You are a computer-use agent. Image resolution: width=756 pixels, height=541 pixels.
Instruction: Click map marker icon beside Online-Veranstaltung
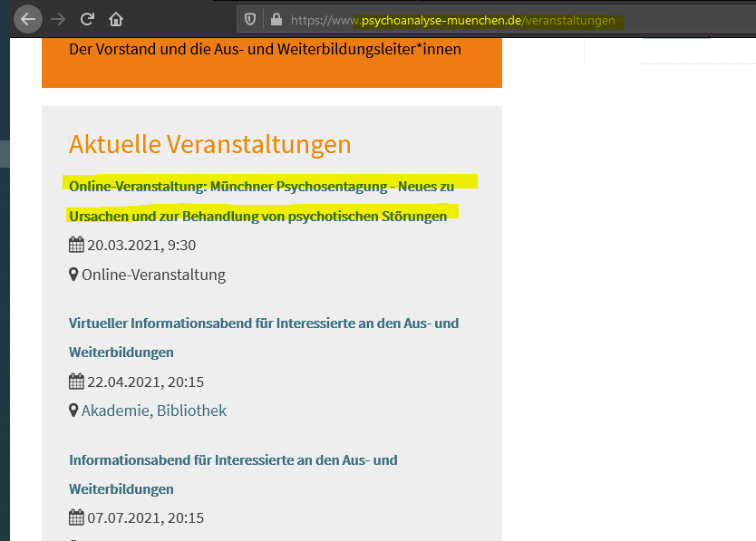73,275
